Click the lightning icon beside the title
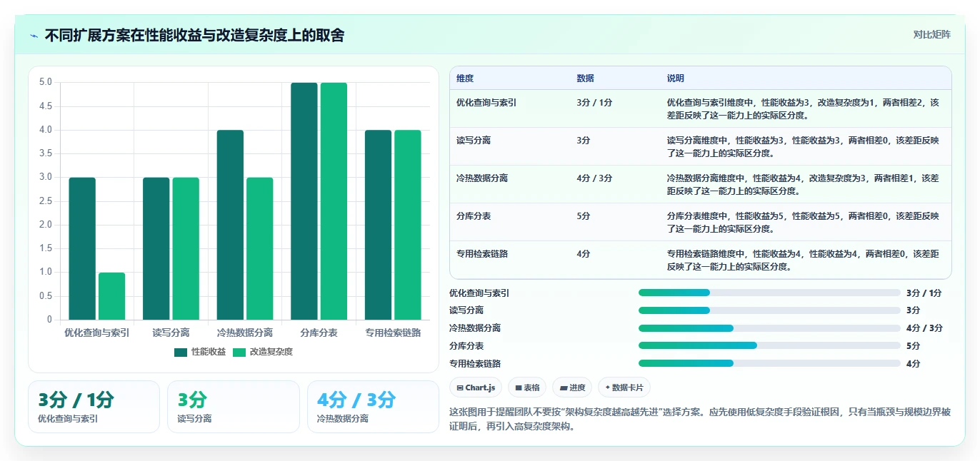Image resolution: width=980 pixels, height=461 pixels. click(34, 35)
